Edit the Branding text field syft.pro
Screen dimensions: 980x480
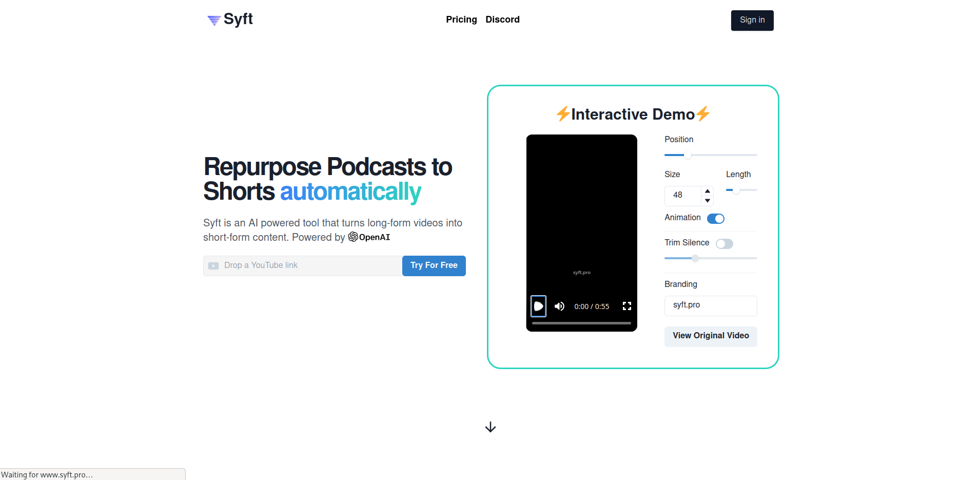click(711, 306)
